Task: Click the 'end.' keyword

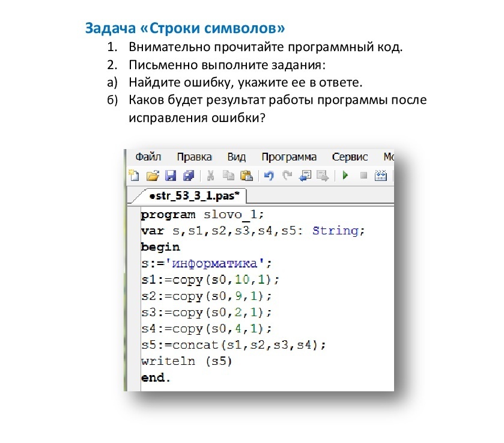Action: tap(156, 377)
